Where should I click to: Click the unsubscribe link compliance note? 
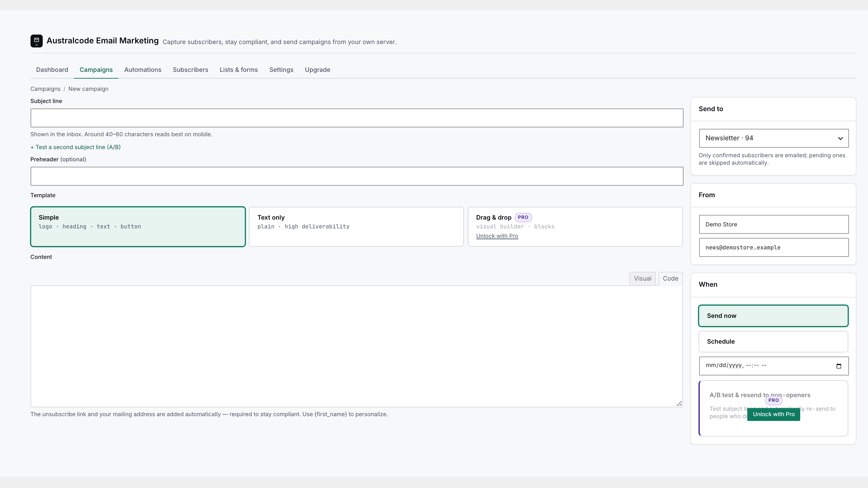pyautogui.click(x=209, y=414)
